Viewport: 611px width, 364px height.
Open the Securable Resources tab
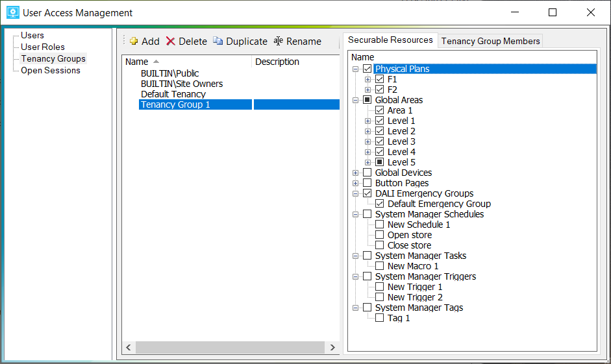point(390,40)
